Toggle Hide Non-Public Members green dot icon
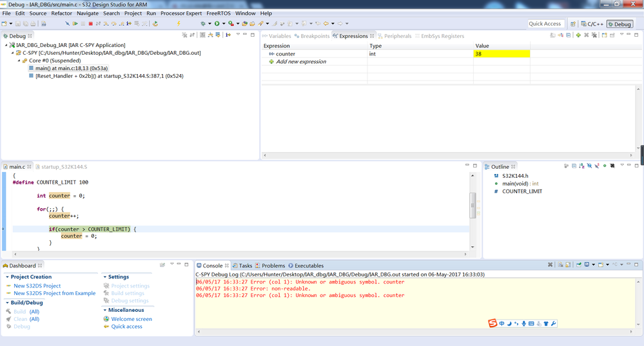644x346 pixels. (x=605, y=166)
